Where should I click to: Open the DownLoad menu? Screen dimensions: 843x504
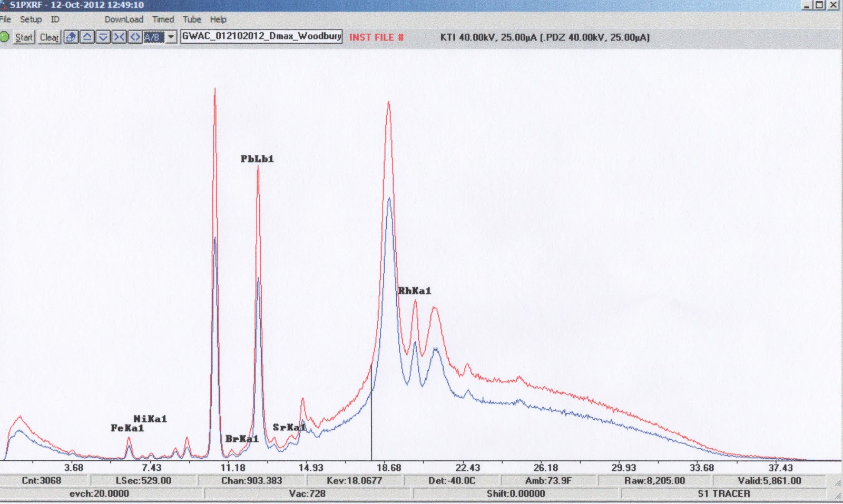(x=124, y=19)
